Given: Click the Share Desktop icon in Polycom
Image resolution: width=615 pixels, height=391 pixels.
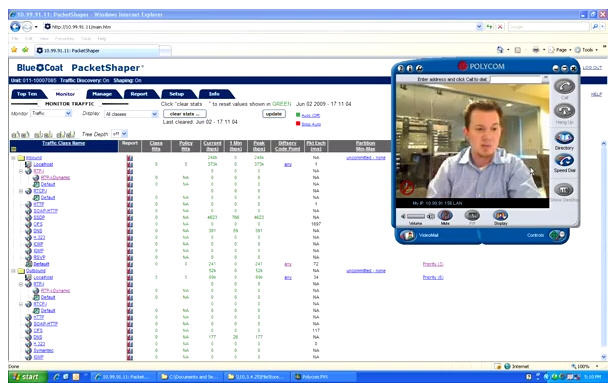Looking at the screenshot, I should [564, 190].
